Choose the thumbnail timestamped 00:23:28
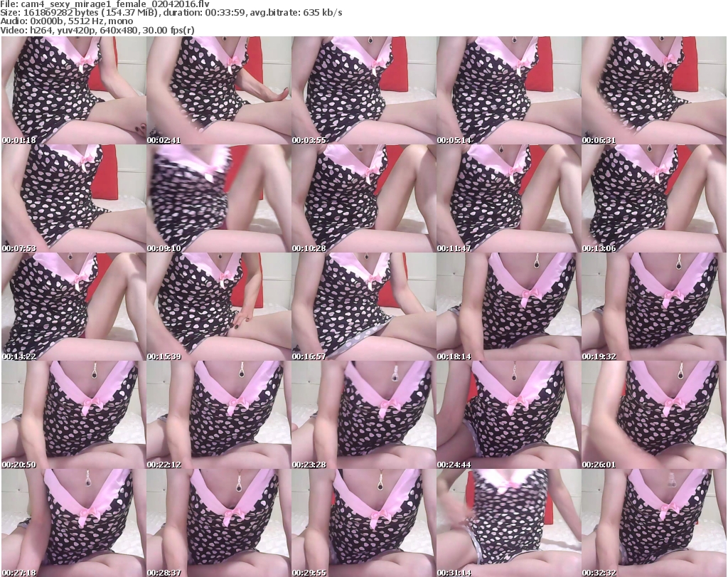Image resolution: width=728 pixels, height=577 pixels. [x=363, y=415]
